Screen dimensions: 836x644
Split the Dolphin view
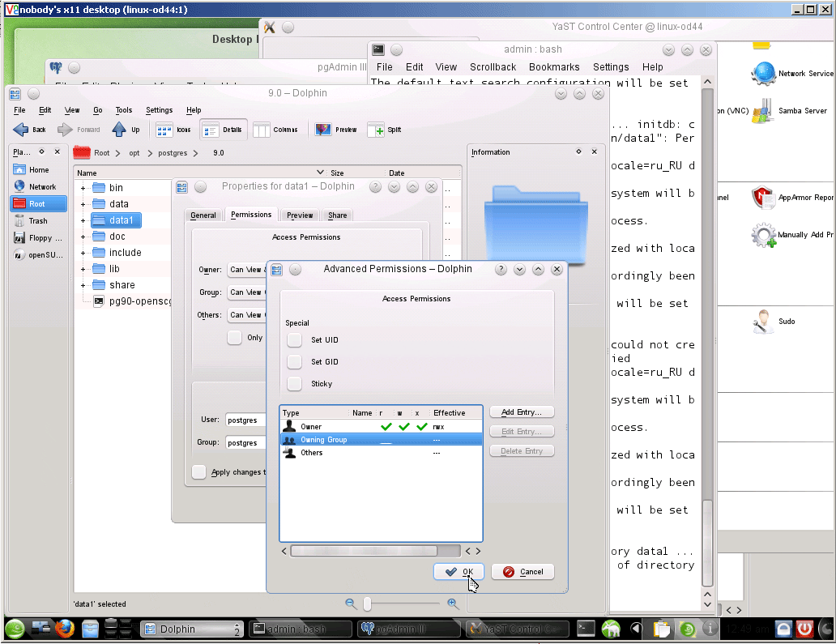385,130
